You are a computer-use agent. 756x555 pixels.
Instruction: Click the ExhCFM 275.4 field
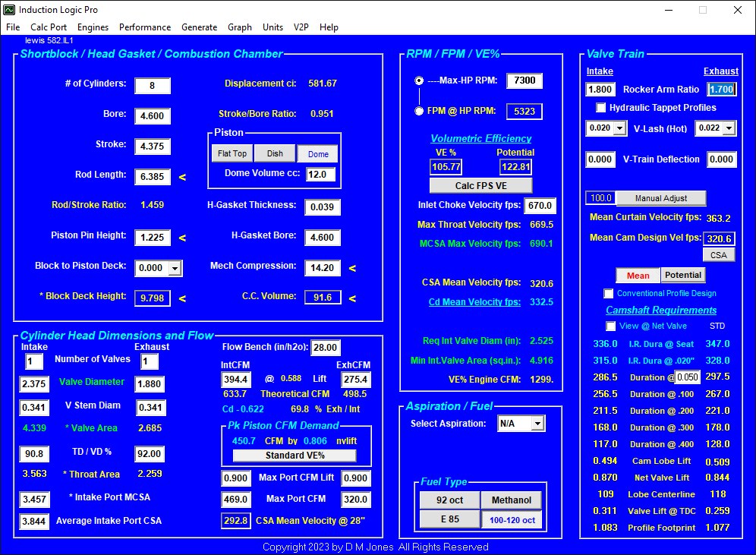[356, 380]
